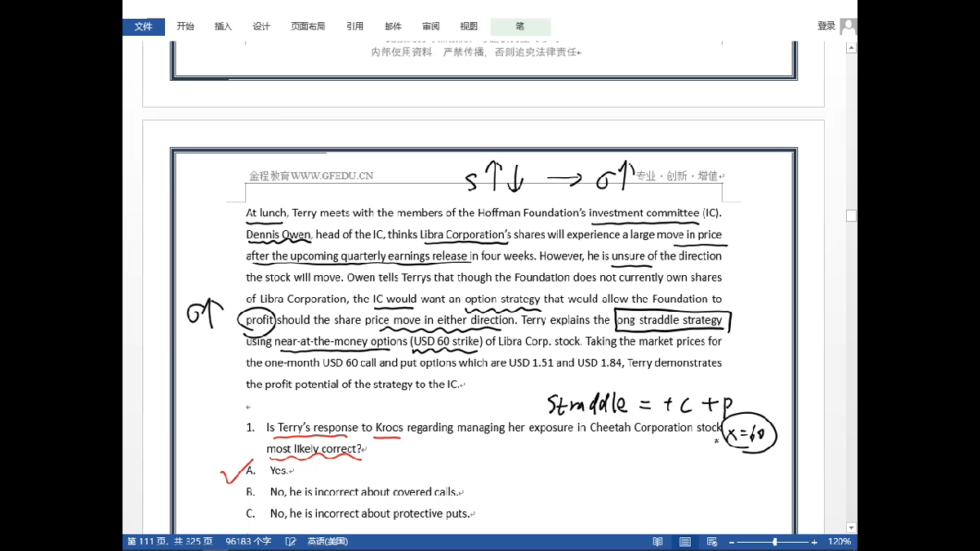Click the text '(USD 60 strike)'
This screenshot has width=980, height=551.
447,341
